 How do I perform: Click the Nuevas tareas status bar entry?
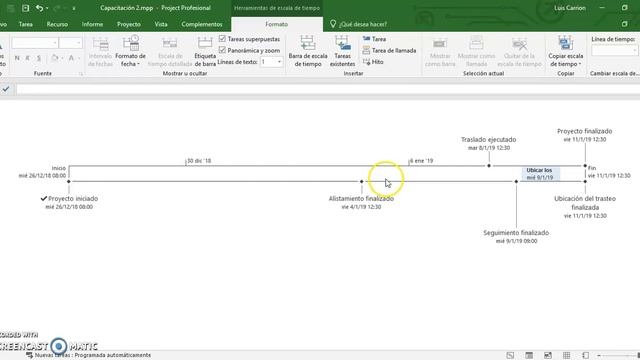point(89,355)
